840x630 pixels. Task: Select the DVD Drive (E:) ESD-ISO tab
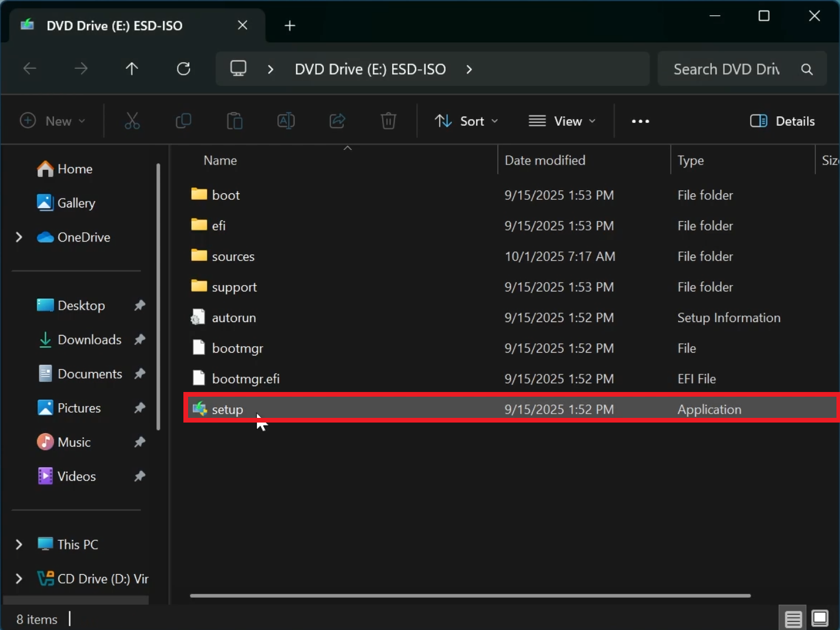pyautogui.click(x=114, y=25)
